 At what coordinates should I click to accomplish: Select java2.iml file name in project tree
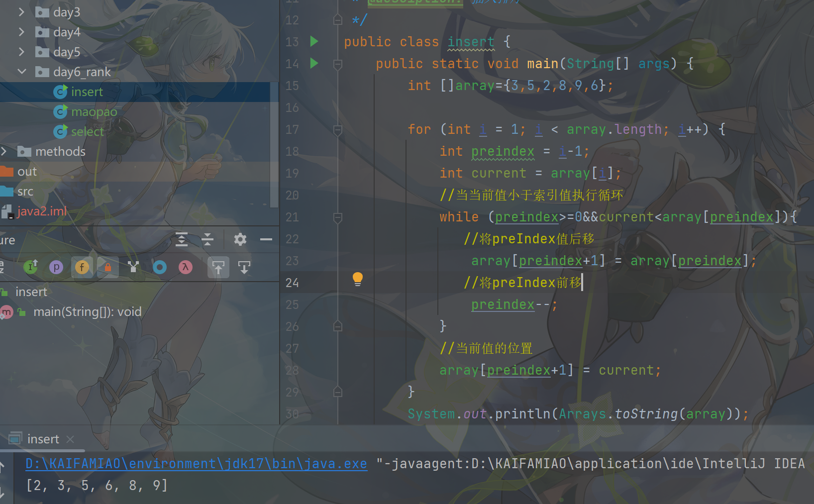pyautogui.click(x=42, y=211)
